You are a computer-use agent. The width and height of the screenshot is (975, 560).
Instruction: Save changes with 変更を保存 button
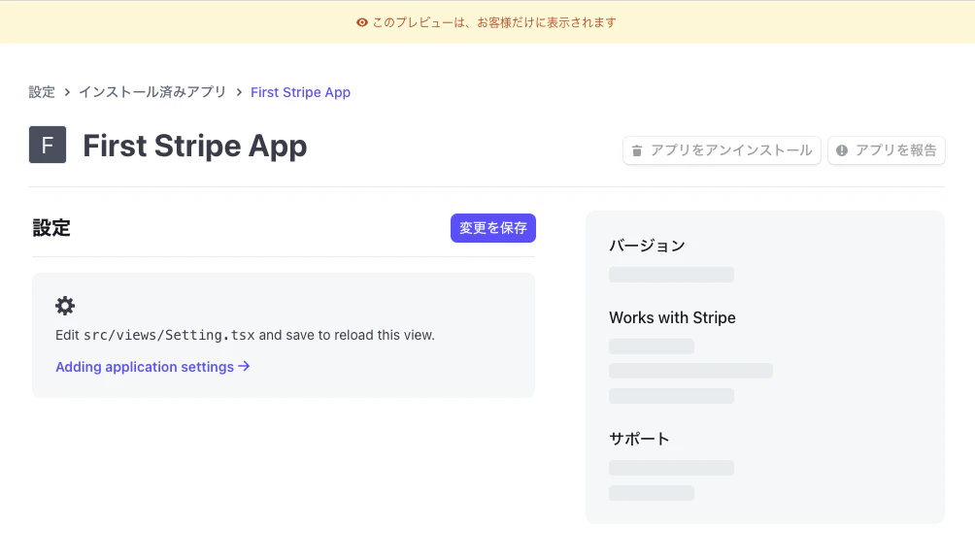coord(493,228)
